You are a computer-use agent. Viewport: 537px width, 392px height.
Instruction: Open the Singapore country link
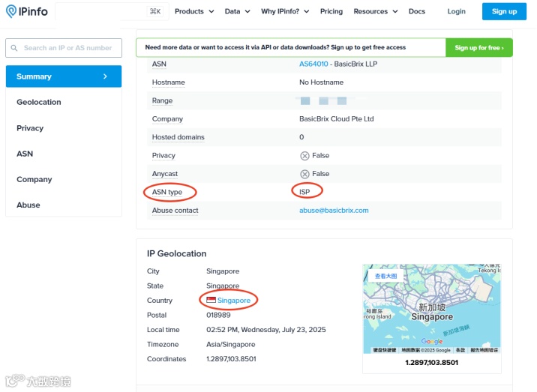tap(234, 301)
